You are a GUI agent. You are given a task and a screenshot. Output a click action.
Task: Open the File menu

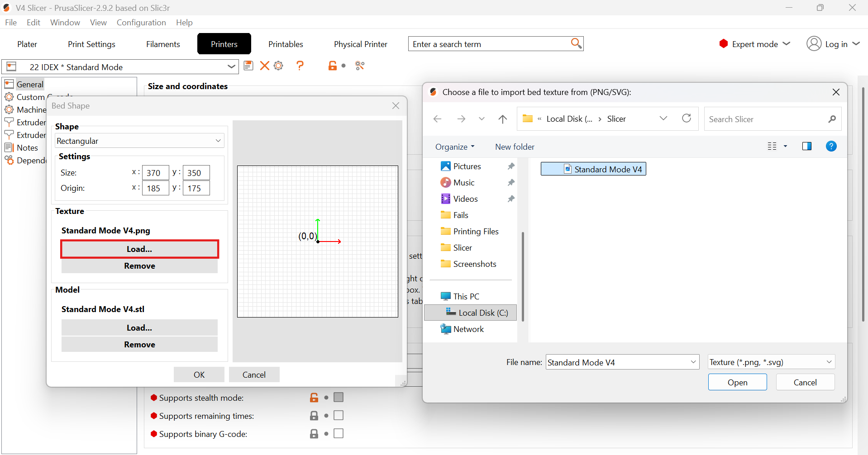pyautogui.click(x=11, y=22)
